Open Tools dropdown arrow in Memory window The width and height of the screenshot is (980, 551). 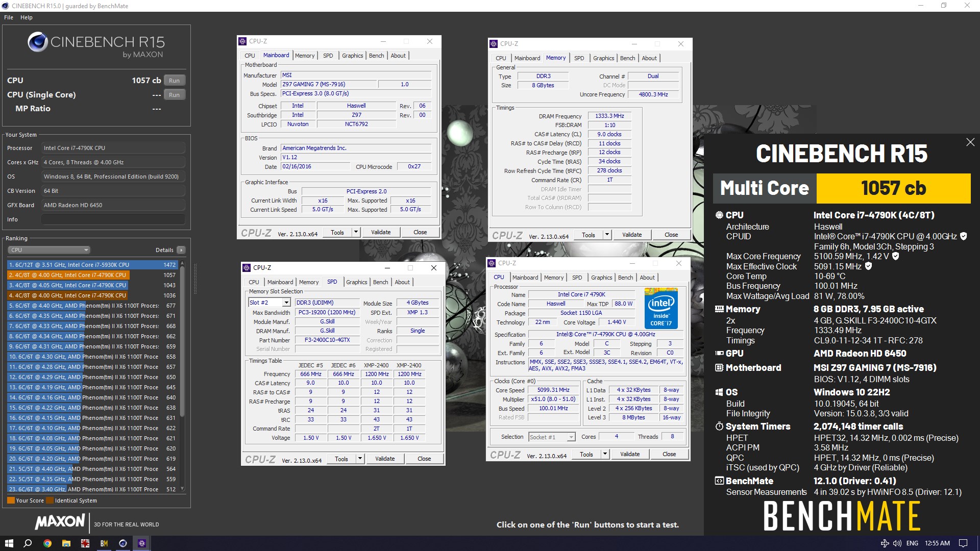[x=607, y=235]
